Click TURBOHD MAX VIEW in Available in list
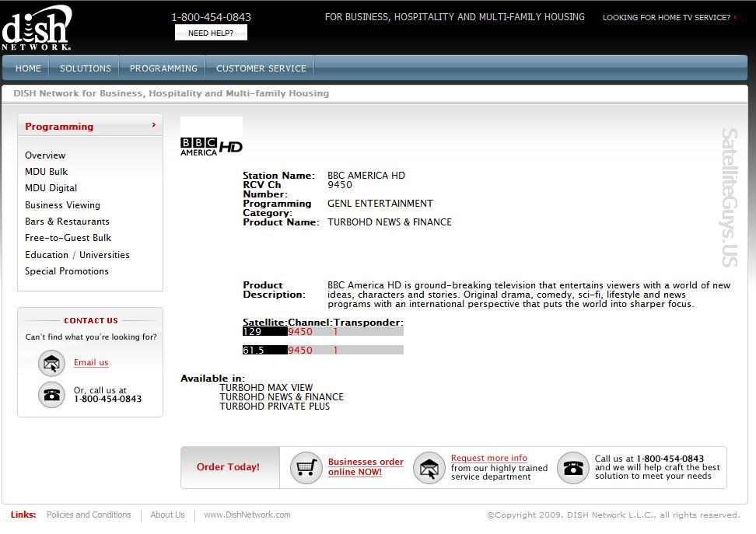This screenshot has width=756, height=534. 266,388
